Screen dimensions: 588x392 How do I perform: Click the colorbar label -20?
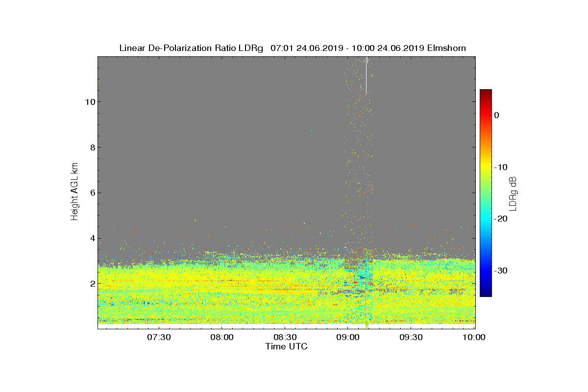coord(501,219)
